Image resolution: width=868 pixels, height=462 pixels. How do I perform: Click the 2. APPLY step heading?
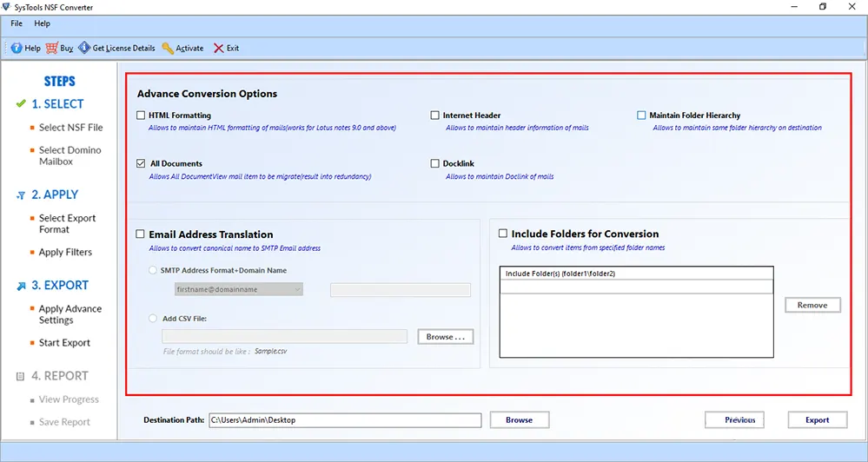tap(55, 195)
